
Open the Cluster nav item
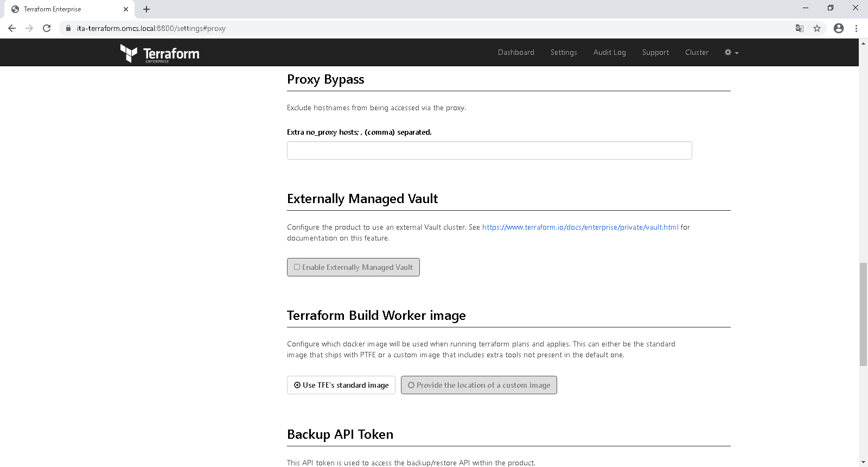point(697,52)
